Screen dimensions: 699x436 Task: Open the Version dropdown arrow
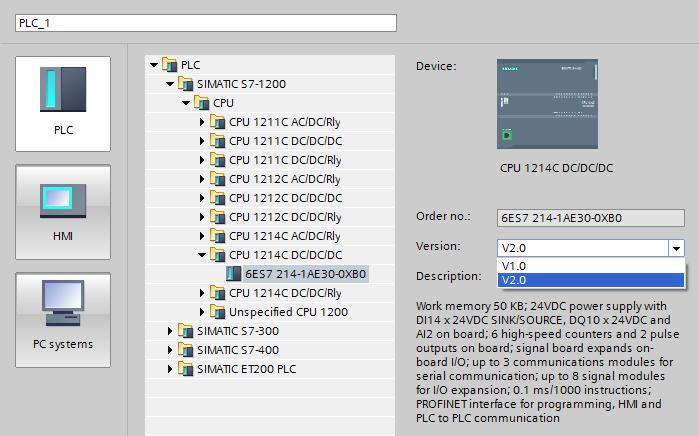click(x=676, y=248)
